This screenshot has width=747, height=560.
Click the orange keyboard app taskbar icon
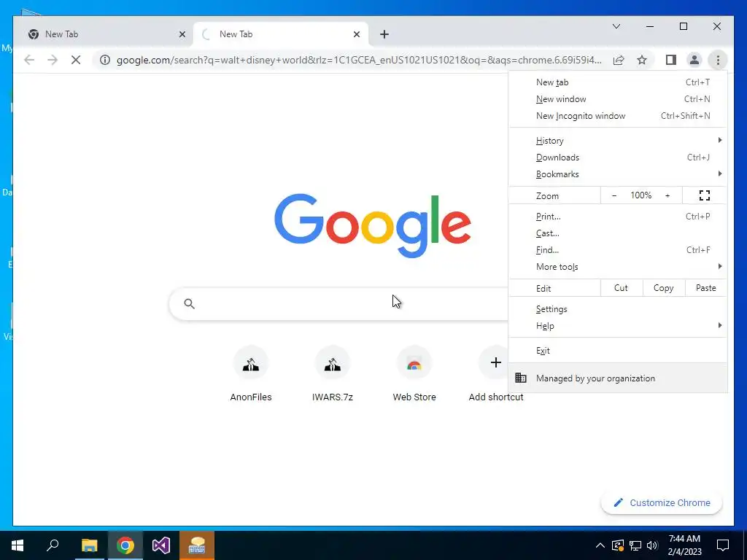coord(197,545)
